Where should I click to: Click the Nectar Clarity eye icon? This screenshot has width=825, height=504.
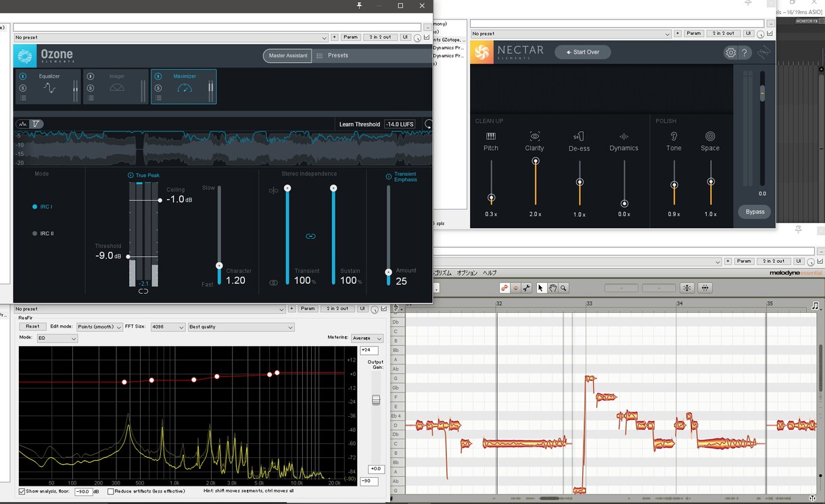pyautogui.click(x=535, y=136)
